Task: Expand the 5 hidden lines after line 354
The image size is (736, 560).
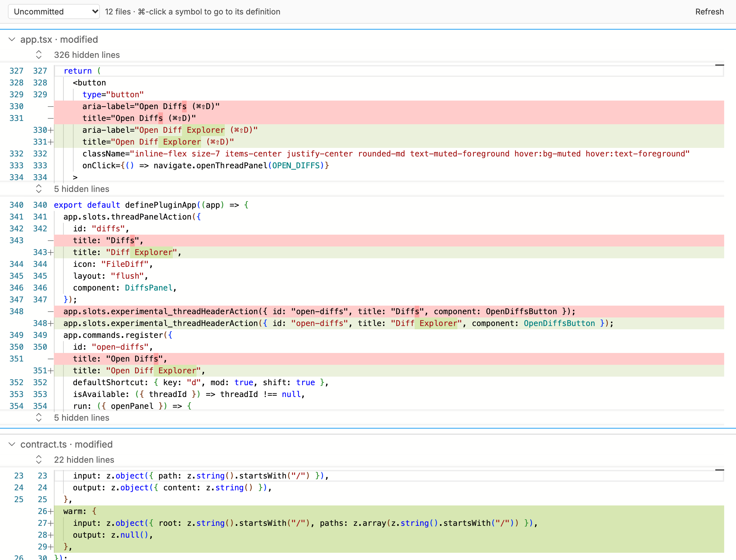Action: click(x=39, y=417)
